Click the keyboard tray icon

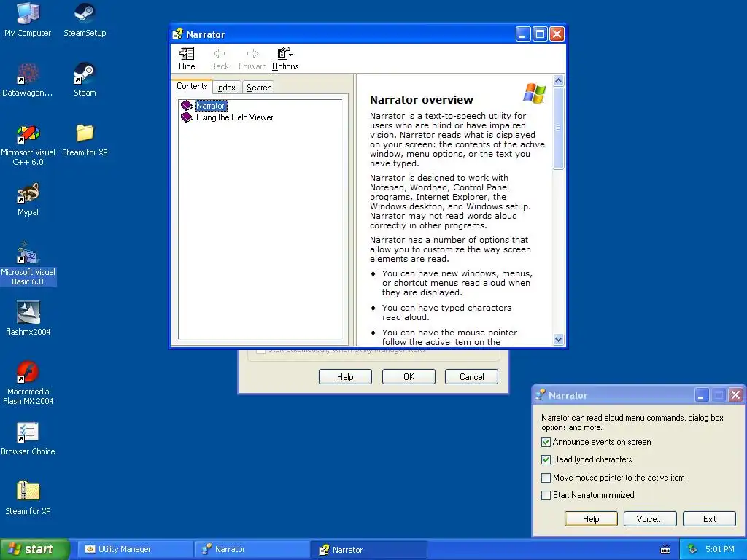coord(665,550)
